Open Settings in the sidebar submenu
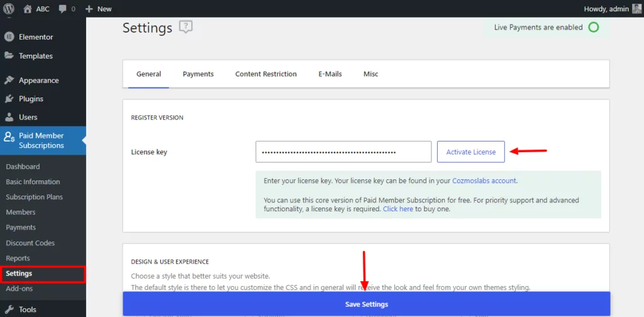 pyautogui.click(x=19, y=274)
